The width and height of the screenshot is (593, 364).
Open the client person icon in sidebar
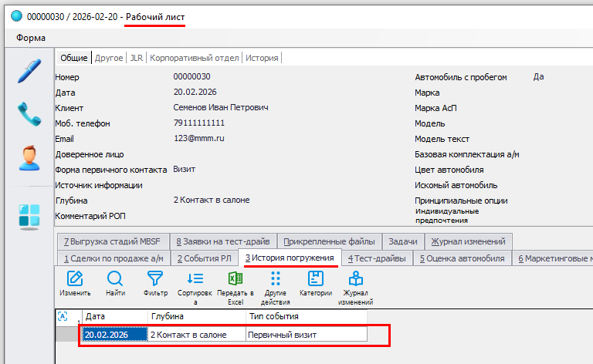pos(29,157)
